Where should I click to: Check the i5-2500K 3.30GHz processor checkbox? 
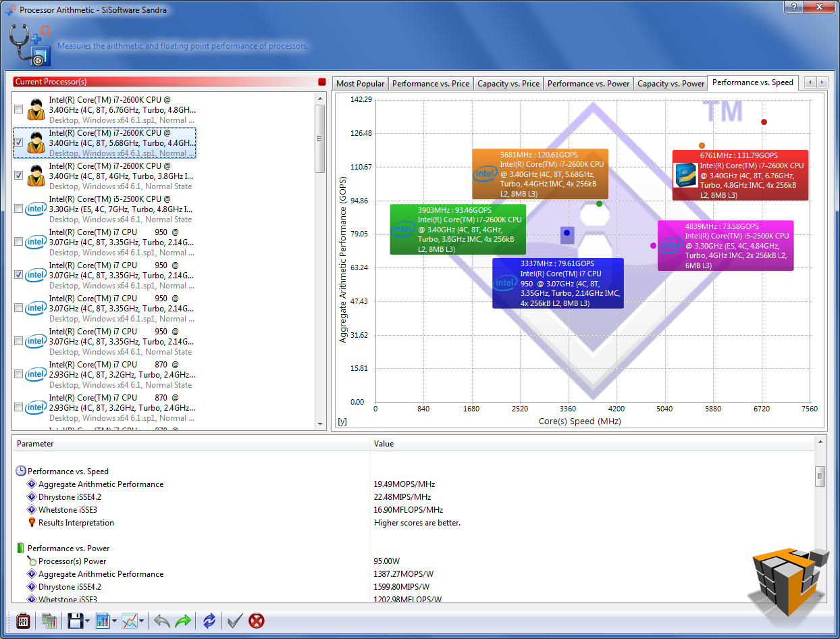[x=19, y=209]
